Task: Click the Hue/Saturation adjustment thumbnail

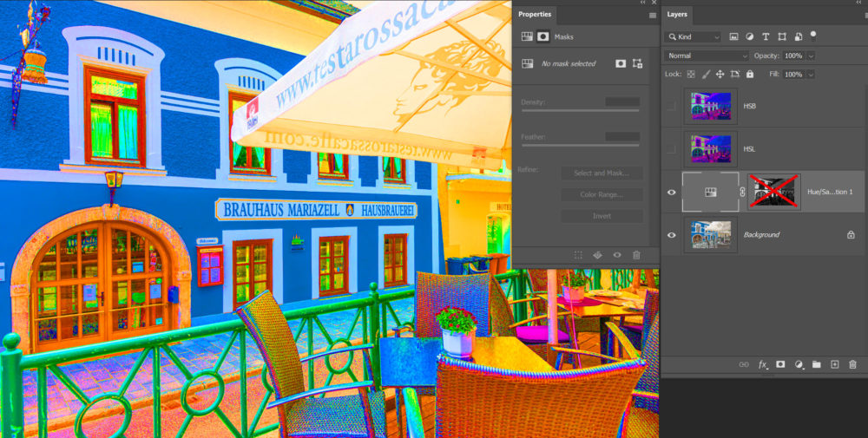Action: click(710, 192)
